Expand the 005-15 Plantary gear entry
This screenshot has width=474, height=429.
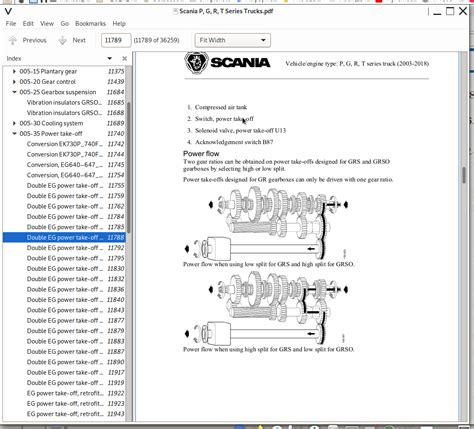click(x=14, y=71)
